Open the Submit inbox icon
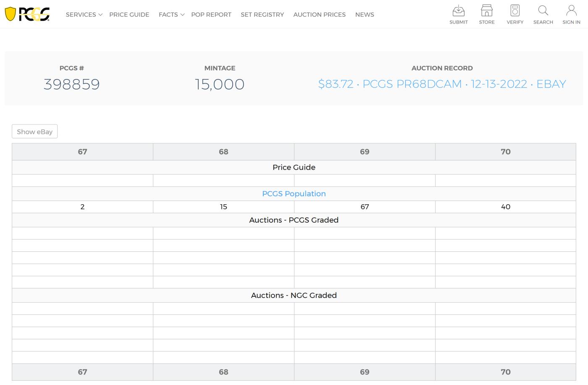This screenshot has height=385, width=588. coord(458,11)
